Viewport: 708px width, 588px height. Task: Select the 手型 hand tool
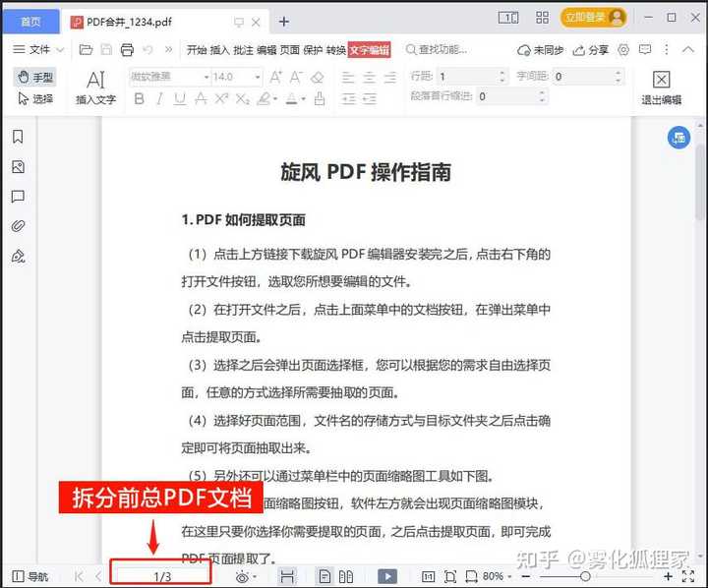[35, 78]
